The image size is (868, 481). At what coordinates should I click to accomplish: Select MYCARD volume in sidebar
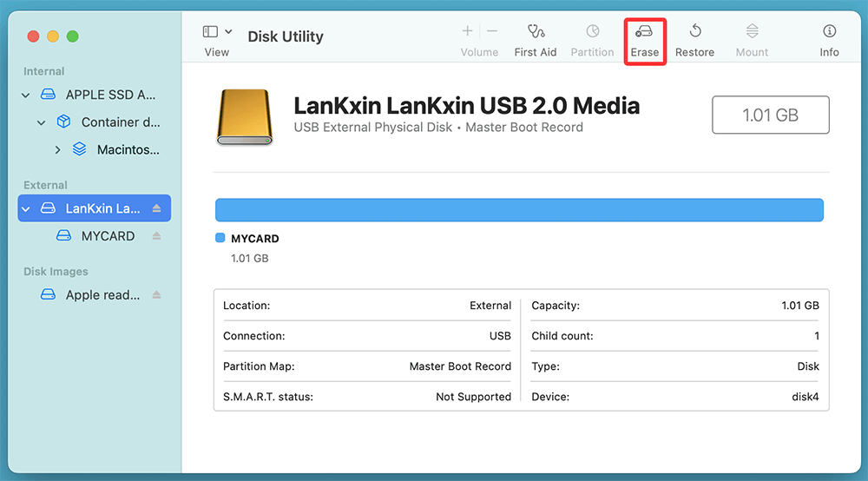click(108, 236)
